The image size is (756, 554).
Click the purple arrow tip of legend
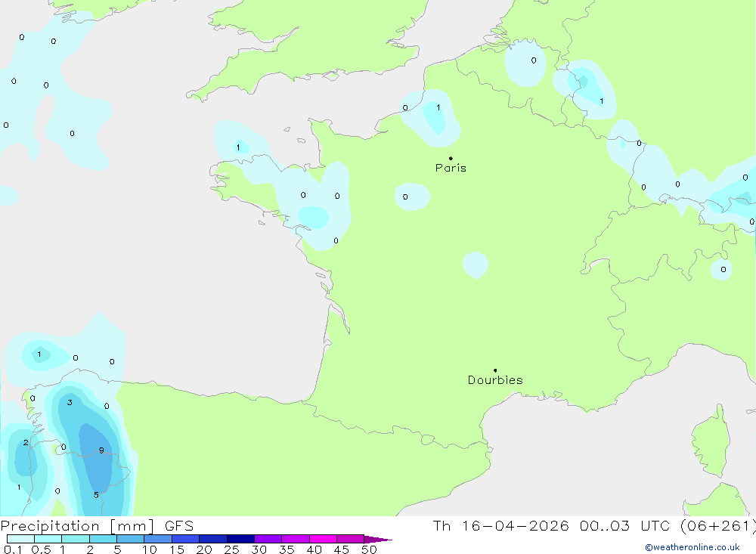click(x=378, y=540)
